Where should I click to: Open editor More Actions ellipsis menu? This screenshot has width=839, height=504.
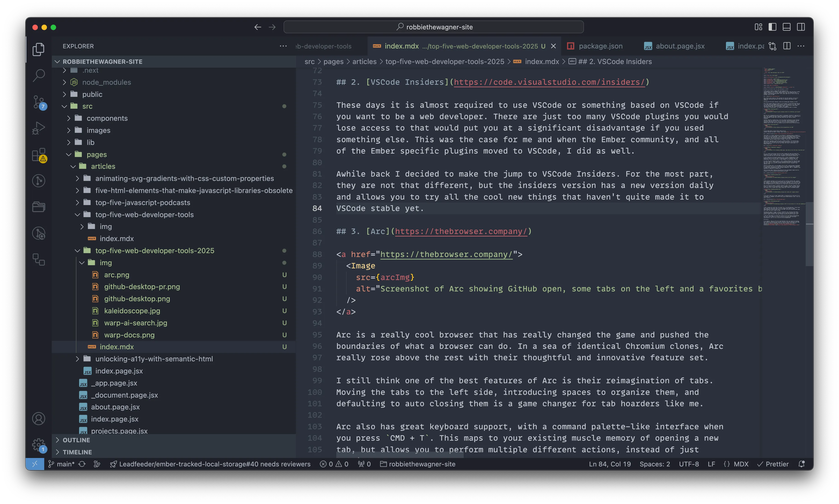tap(801, 46)
